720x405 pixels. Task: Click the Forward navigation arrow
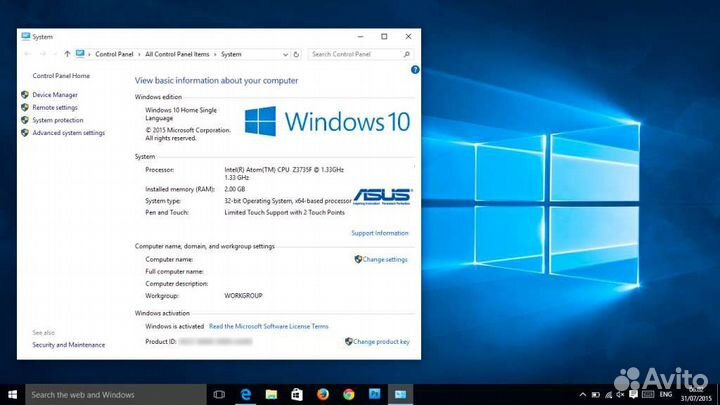point(43,54)
